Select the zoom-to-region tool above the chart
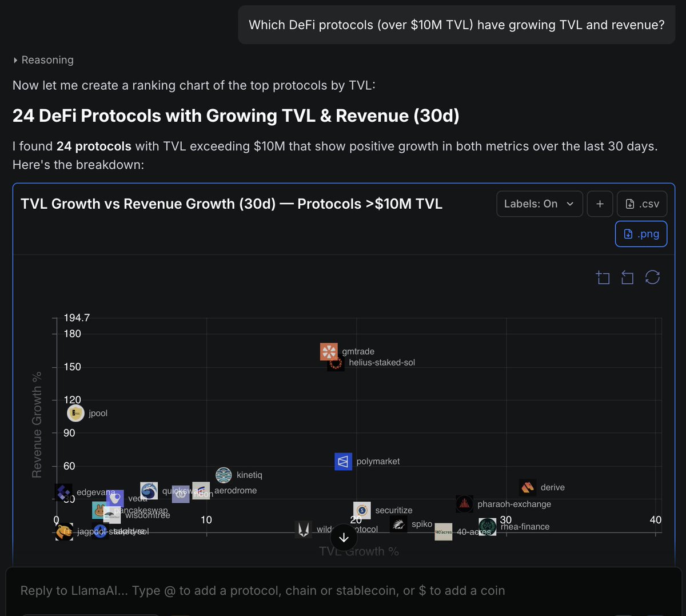The image size is (686, 616). click(x=603, y=277)
